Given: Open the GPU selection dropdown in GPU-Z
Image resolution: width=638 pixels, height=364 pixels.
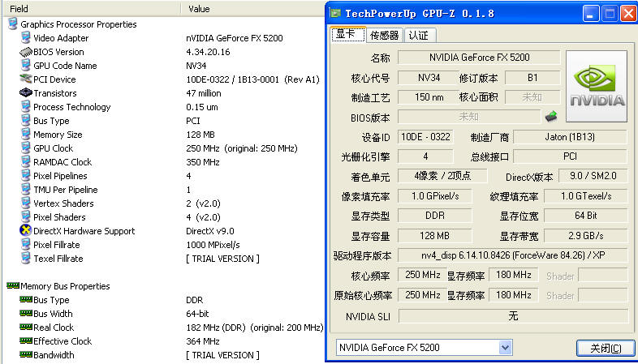Looking at the screenshot, I should point(505,348).
